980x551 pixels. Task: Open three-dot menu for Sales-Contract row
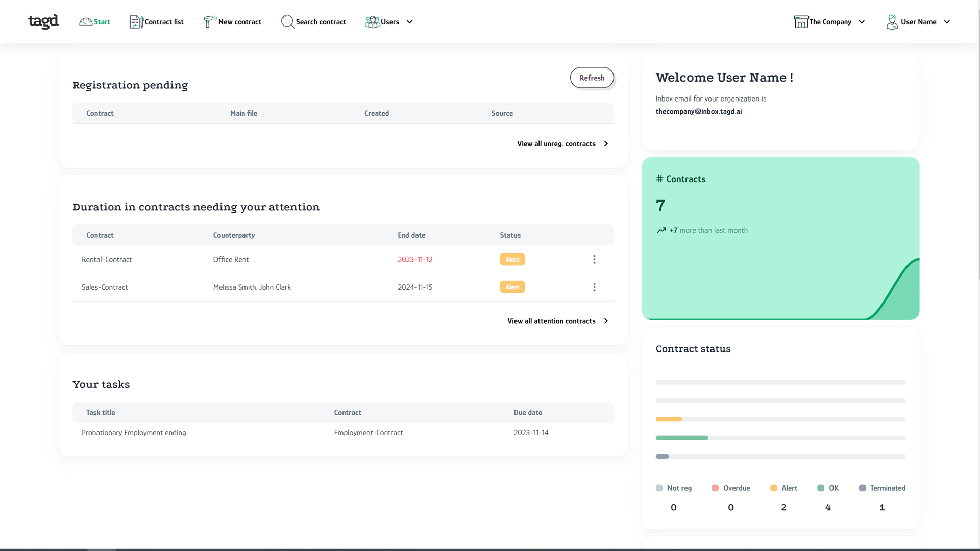(x=594, y=287)
